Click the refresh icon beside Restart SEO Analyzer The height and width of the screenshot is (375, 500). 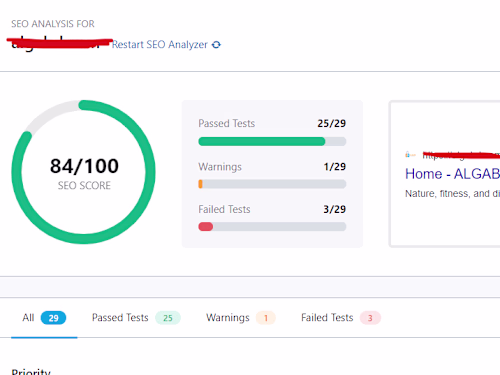click(216, 45)
